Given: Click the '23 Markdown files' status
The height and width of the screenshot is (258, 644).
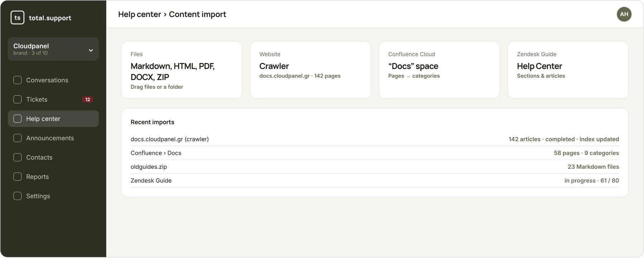Looking at the screenshot, I should 593,167.
